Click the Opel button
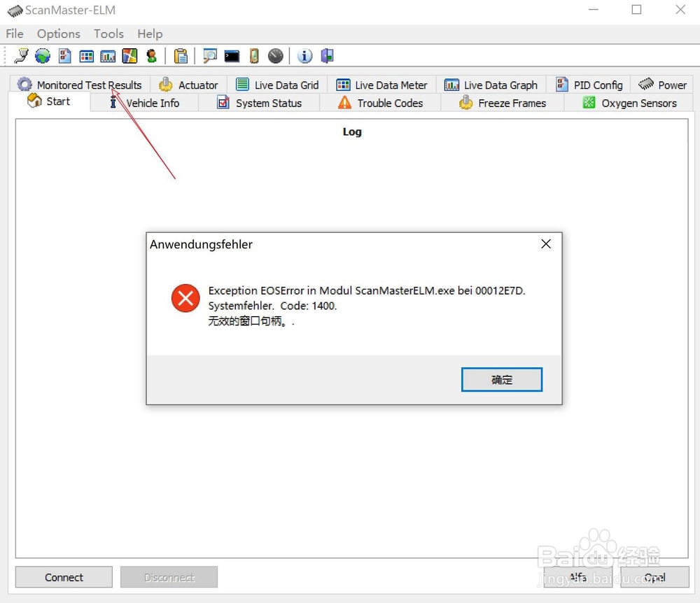The height and width of the screenshot is (603, 700). 654,577
